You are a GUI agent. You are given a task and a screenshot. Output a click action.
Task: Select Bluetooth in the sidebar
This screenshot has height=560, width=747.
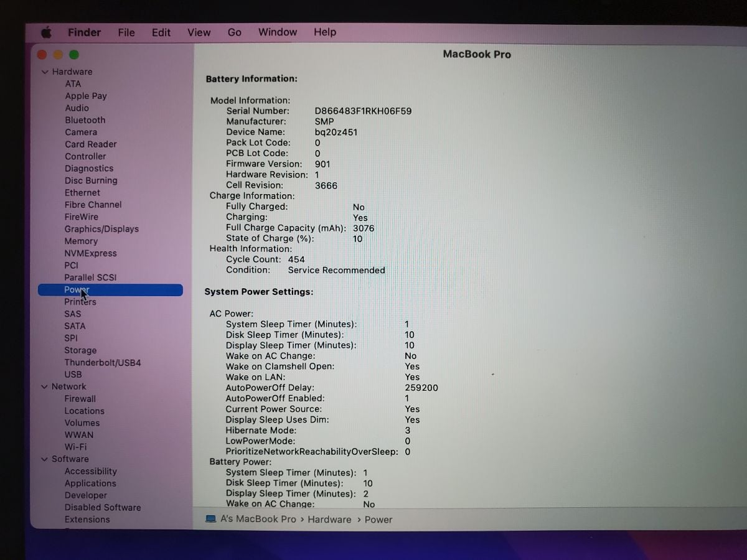[85, 120]
